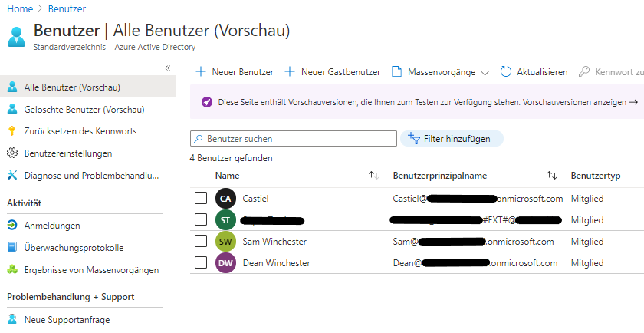This screenshot has width=644, height=333.
Task: Open Zurücksetzen des Kennworts in the sidebar
Action: 80,131
